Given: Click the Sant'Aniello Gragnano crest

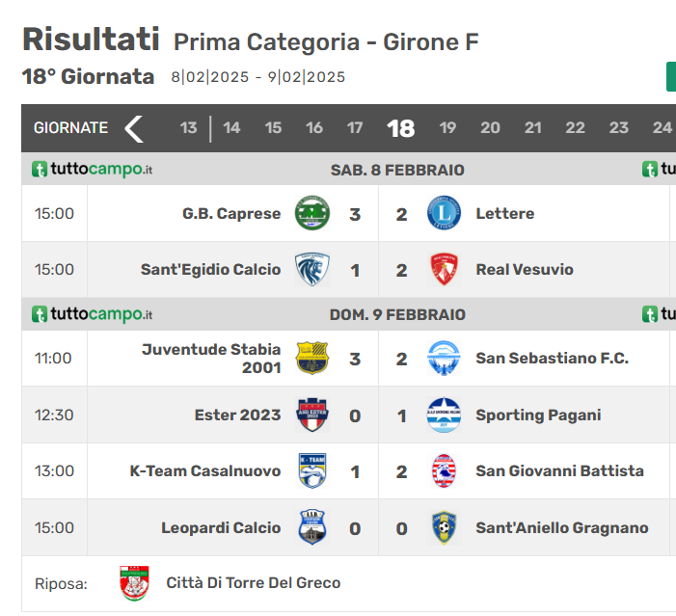Looking at the screenshot, I should (444, 527).
